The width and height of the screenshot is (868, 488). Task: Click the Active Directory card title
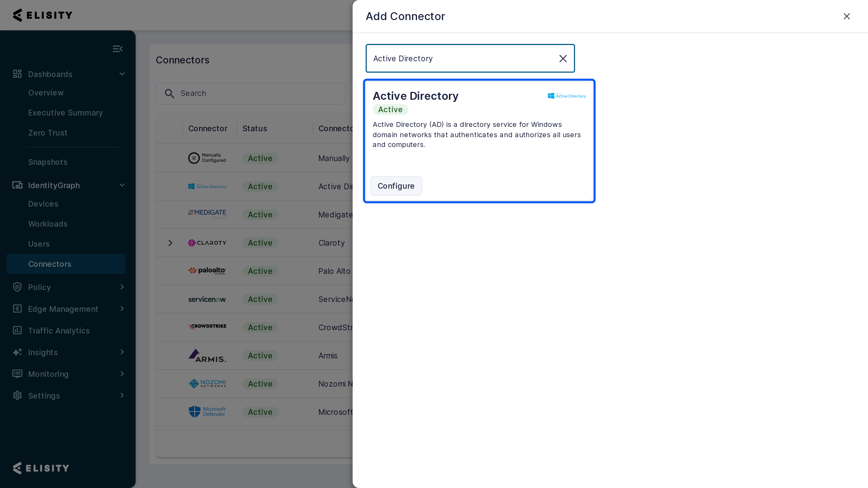coord(416,96)
